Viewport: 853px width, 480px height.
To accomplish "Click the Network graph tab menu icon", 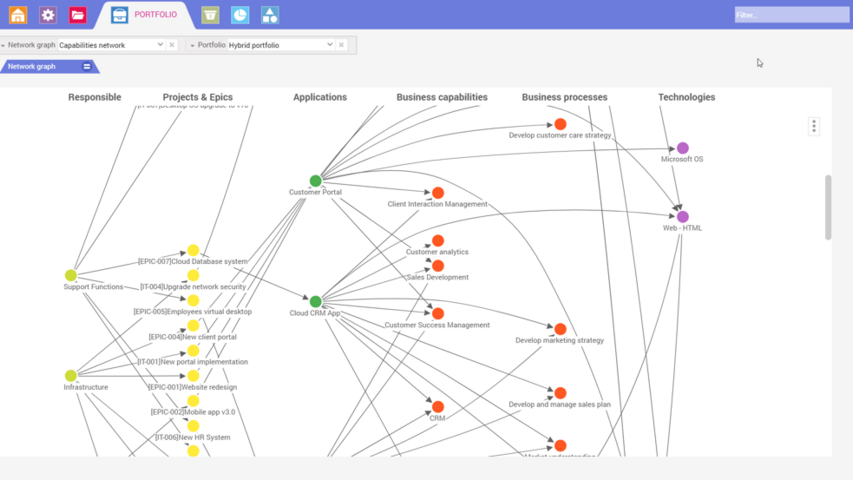I will point(87,67).
